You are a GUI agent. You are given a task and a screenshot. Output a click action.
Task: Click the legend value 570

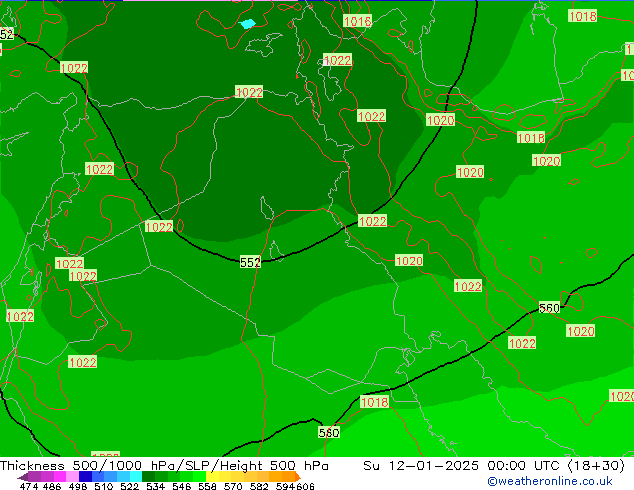[x=233, y=486]
